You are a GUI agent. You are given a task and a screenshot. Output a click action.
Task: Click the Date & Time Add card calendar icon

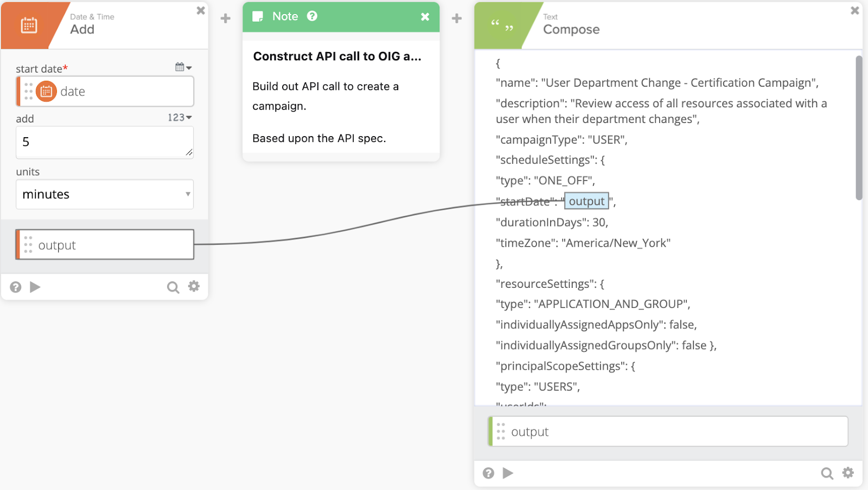(x=29, y=25)
